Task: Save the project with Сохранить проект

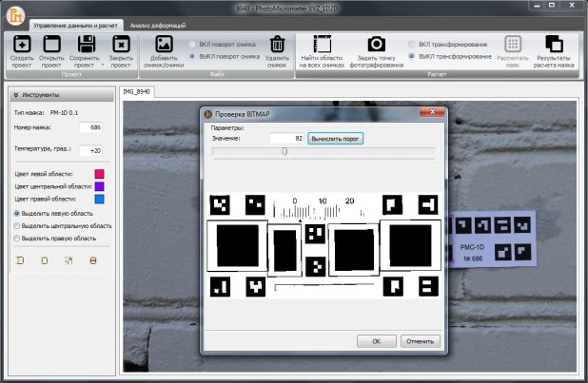Action: point(87,45)
